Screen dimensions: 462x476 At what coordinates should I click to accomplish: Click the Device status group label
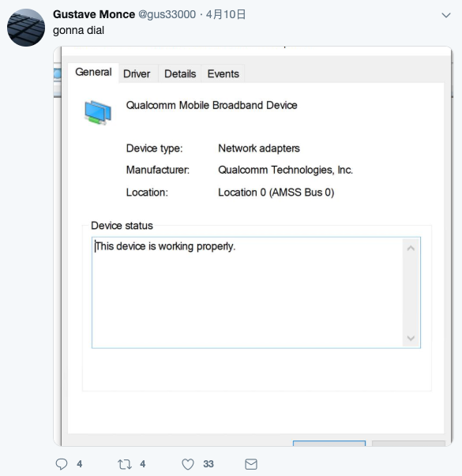(x=122, y=226)
